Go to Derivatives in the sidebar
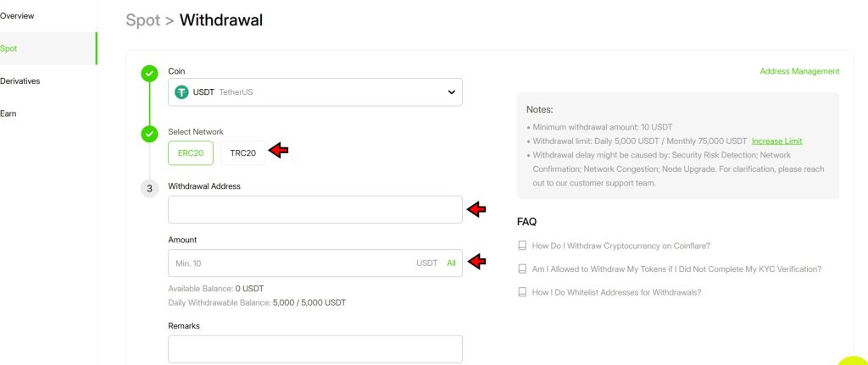Image resolution: width=868 pixels, height=365 pixels. tap(20, 81)
